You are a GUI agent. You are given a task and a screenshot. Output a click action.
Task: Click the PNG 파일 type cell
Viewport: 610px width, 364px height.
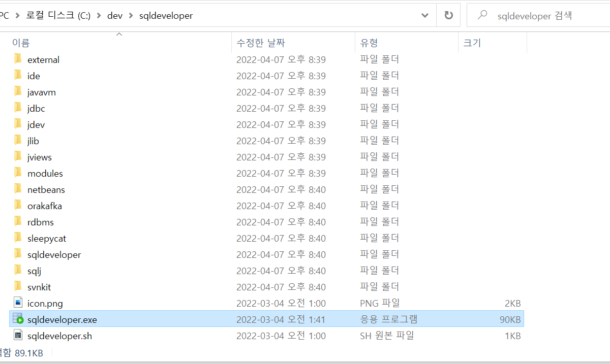[x=380, y=303]
